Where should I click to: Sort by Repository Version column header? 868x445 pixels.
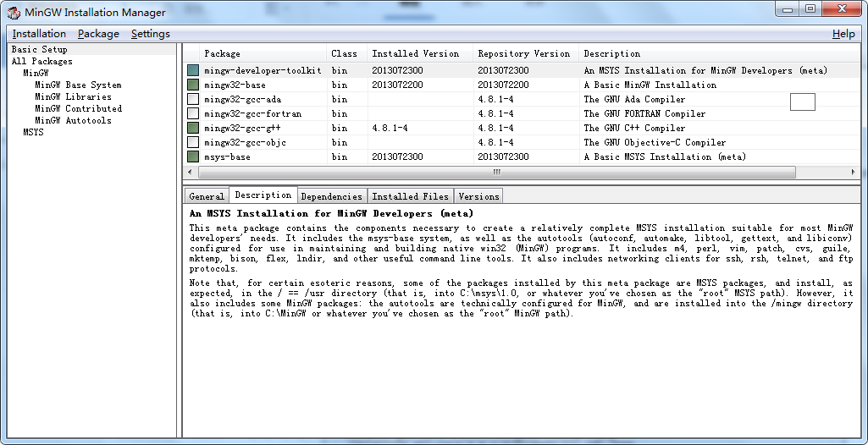click(526, 53)
